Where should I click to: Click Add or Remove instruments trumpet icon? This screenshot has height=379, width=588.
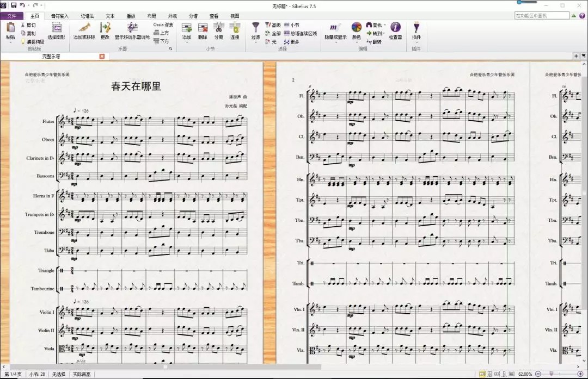(x=84, y=28)
